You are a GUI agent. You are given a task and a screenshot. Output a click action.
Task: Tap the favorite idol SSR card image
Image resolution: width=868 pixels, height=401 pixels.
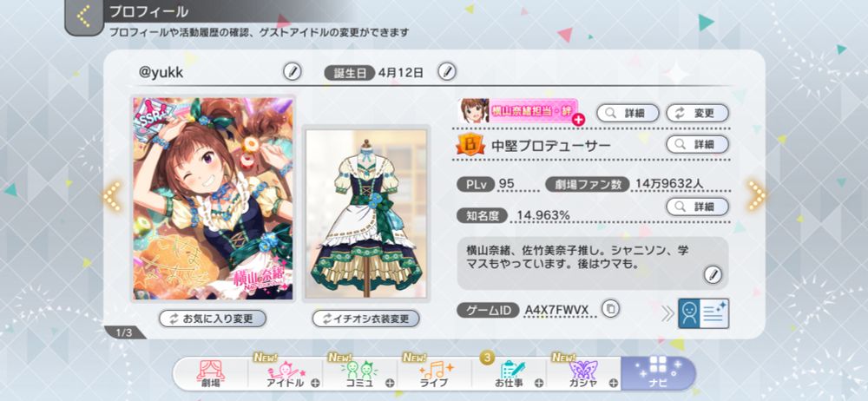pos(214,199)
